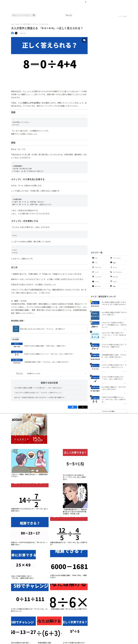
Task: Share article via X icon under title
Action: (x=16, y=33)
